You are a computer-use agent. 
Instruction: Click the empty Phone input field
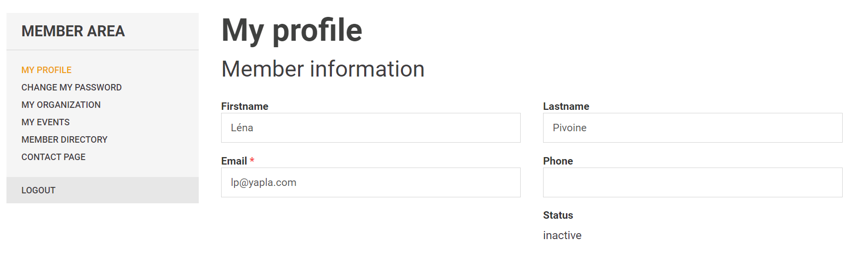(x=692, y=182)
